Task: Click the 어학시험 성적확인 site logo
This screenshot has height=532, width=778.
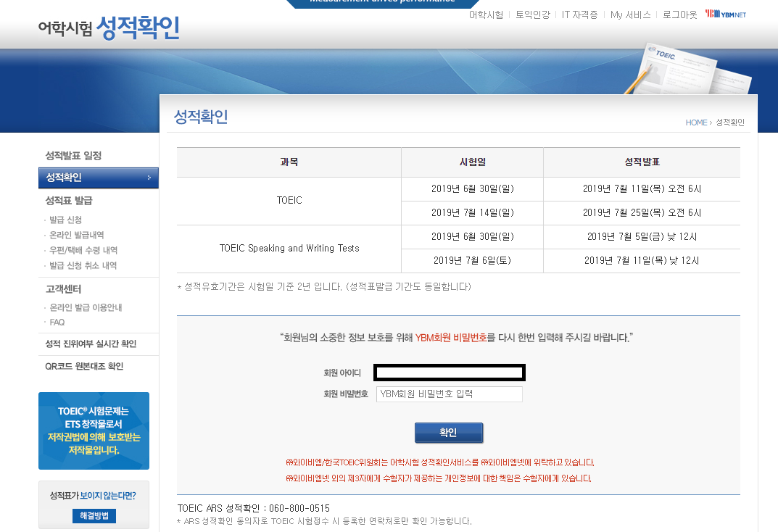Action: pos(109,28)
